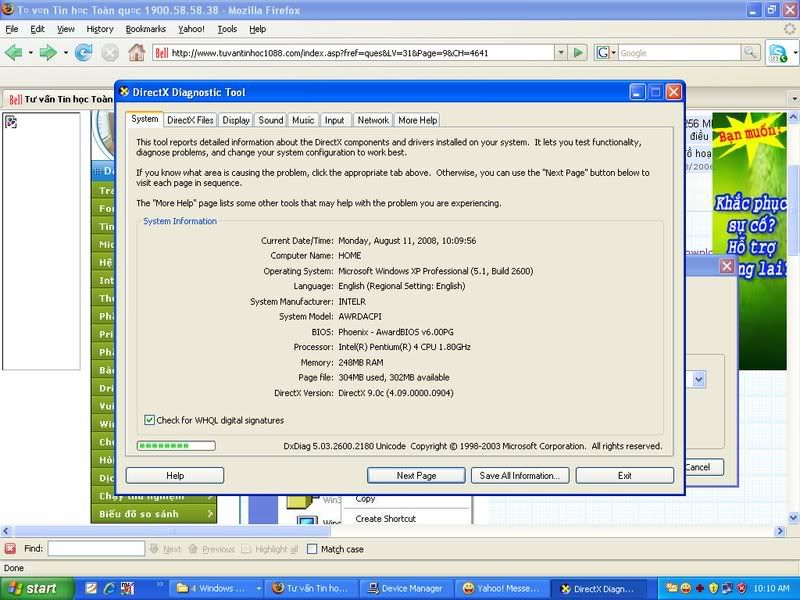Open Back history dropdown arrow

31,53
